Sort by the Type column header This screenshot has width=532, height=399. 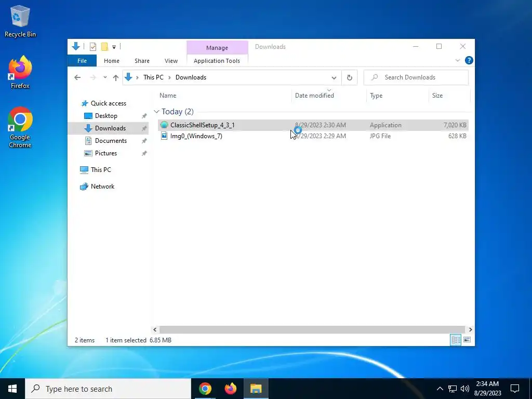coord(397,96)
